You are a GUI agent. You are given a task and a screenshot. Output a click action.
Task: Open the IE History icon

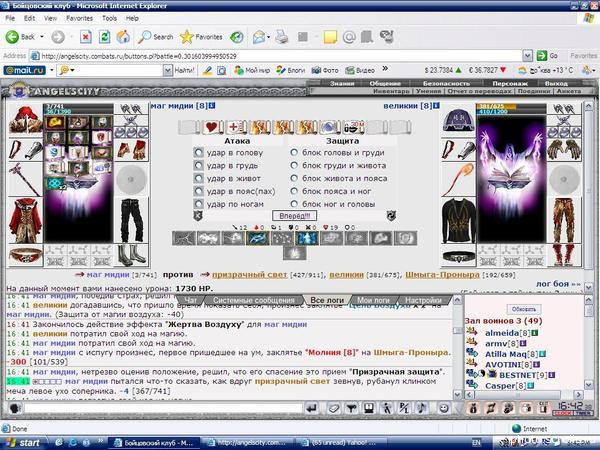coord(236,37)
